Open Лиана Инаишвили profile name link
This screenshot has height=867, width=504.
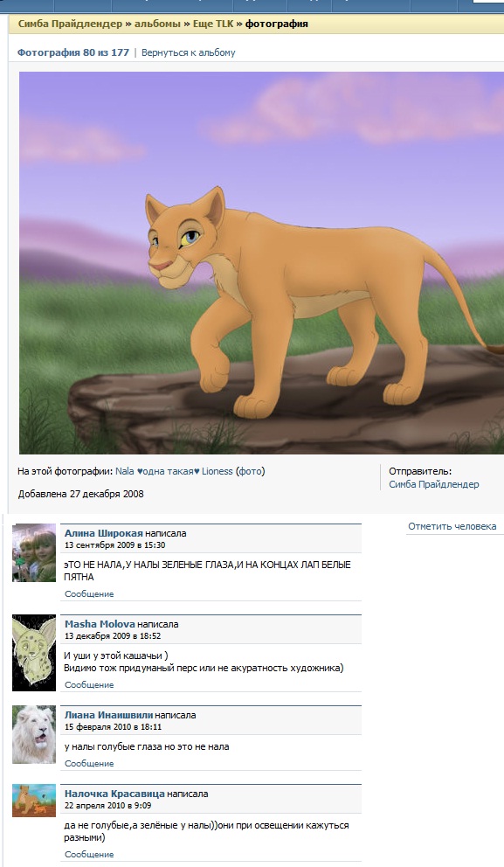pyautogui.click(x=109, y=715)
